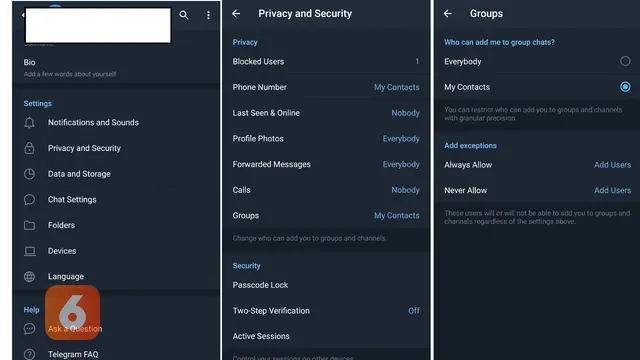Image resolution: width=640 pixels, height=360 pixels.
Task: Click 'Everybody' value beside Forwarded Messages
Action: point(401,164)
